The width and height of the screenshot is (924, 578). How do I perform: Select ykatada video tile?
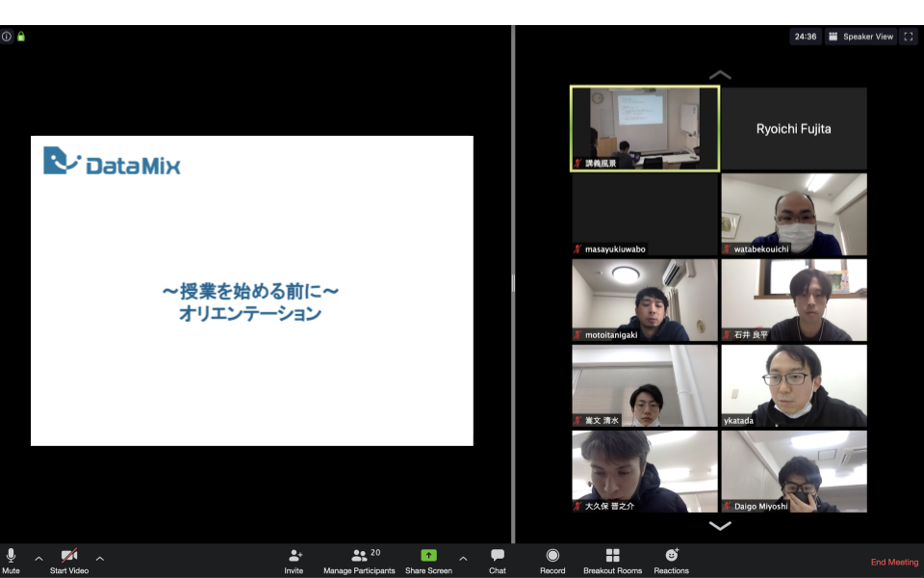click(794, 385)
